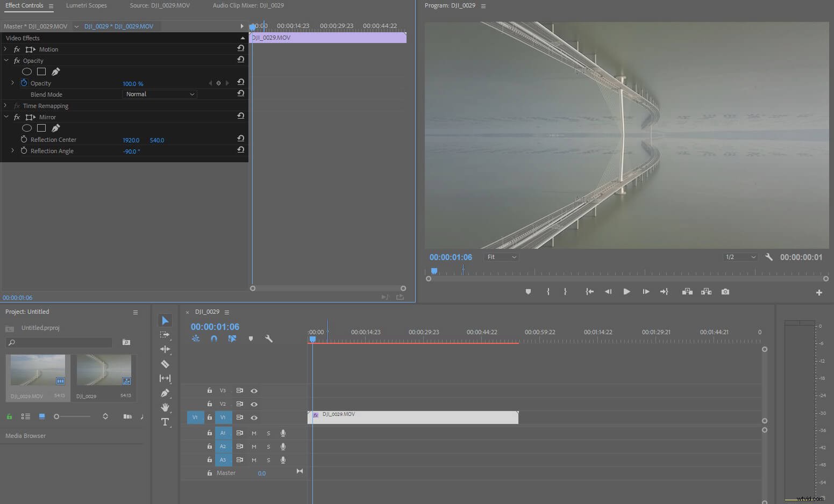Select the Type tool
Image resolution: width=834 pixels, height=504 pixels.
[x=165, y=422]
